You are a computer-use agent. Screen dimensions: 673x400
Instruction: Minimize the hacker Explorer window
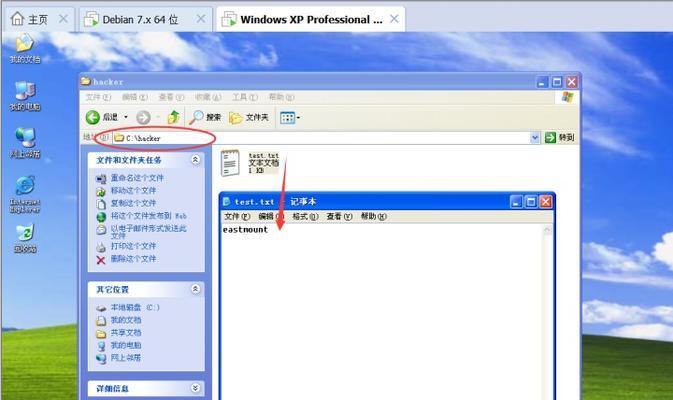542,82
